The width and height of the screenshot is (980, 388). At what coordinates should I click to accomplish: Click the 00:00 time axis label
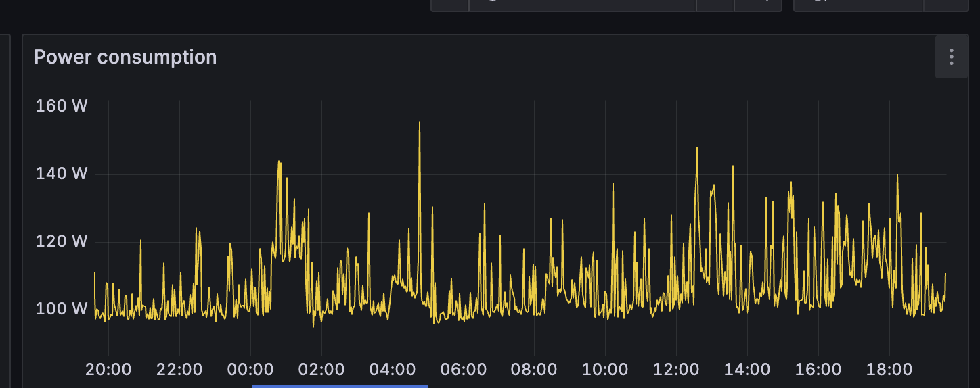pyautogui.click(x=250, y=370)
